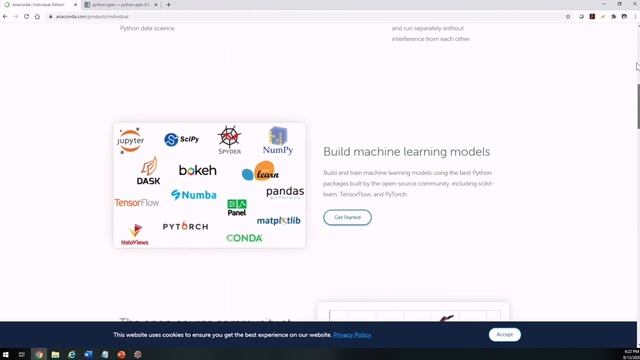The image size is (640, 360).
Task: Open a new browser tab
Action: pyautogui.click(x=169, y=5)
